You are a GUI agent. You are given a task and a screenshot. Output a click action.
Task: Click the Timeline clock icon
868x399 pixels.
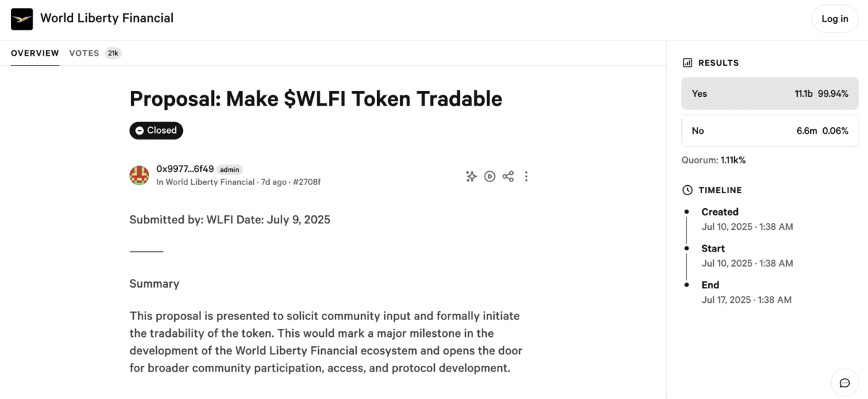click(x=687, y=190)
